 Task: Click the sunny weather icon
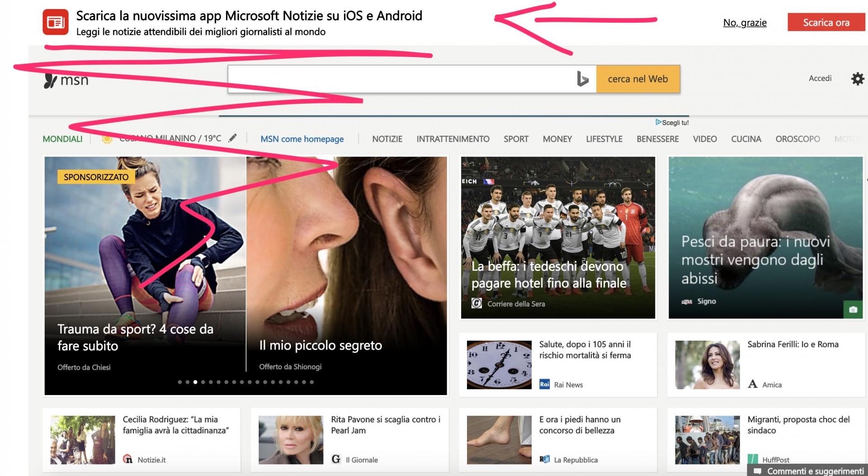coord(107,139)
